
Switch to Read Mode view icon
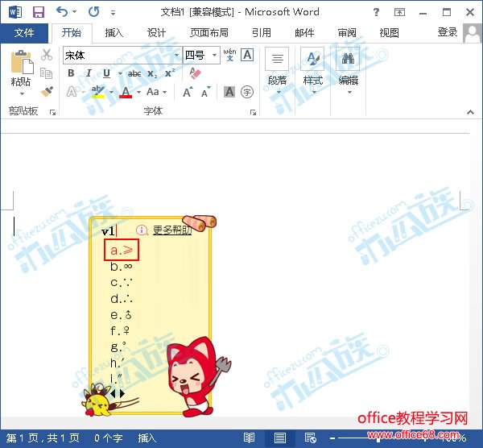[249, 438]
